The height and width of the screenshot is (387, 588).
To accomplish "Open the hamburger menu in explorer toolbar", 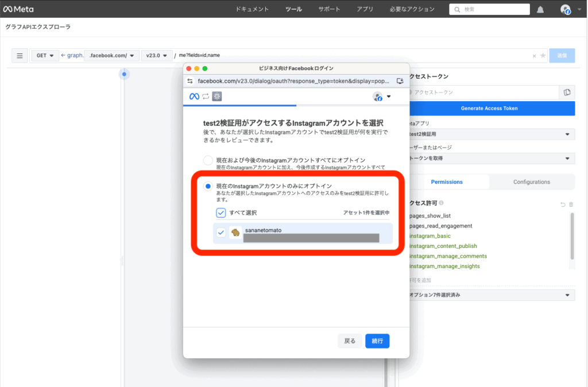I will (x=20, y=56).
